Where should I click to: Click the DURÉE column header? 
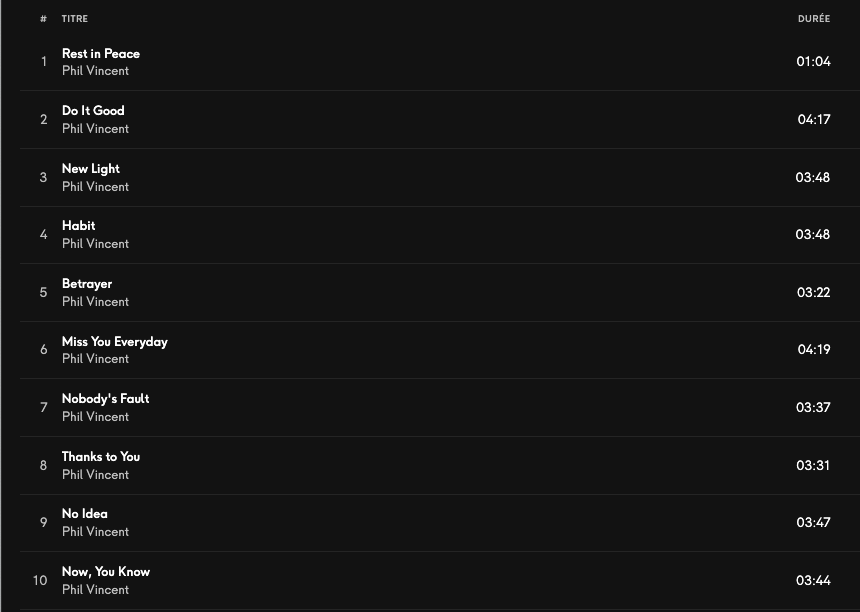coord(813,19)
